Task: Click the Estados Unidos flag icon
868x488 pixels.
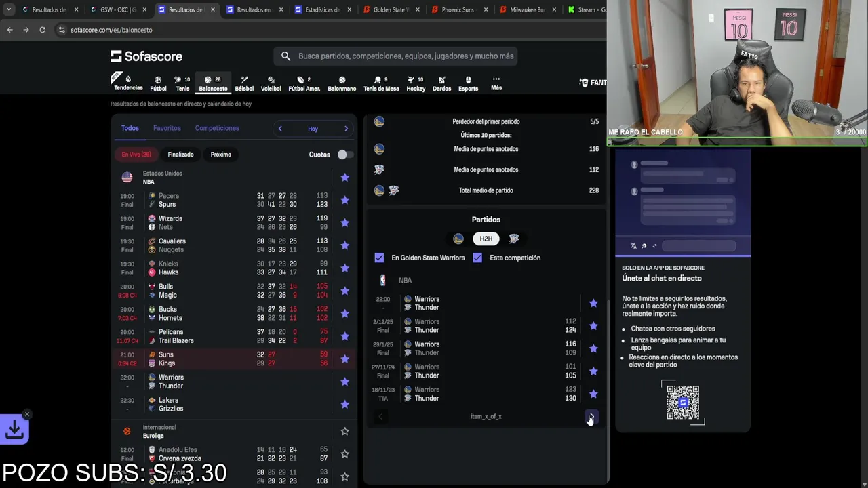Action: tap(127, 178)
